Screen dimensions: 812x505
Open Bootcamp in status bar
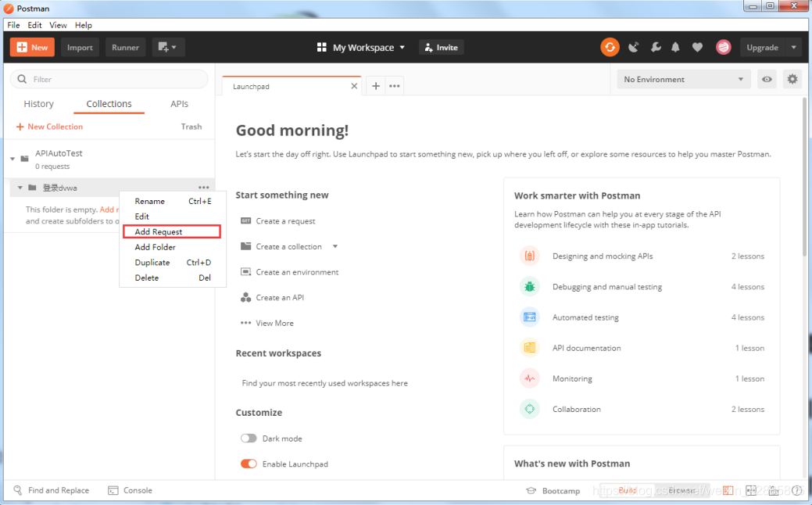coord(553,490)
